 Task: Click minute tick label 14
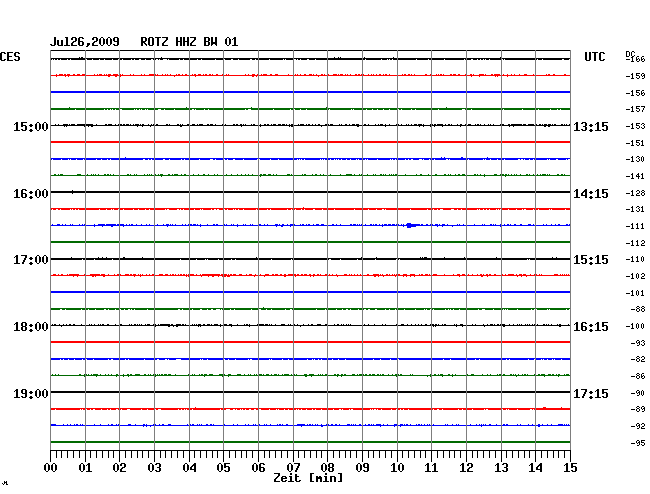pyautogui.click(x=535, y=468)
